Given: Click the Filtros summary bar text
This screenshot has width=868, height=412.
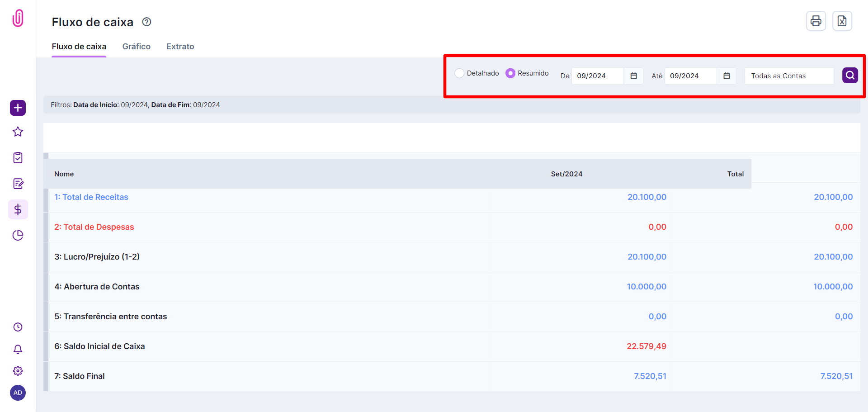Looking at the screenshot, I should (136, 105).
